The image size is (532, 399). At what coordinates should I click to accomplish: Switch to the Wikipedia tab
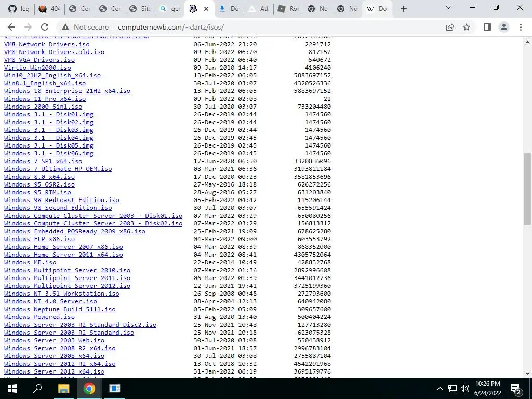377,9
